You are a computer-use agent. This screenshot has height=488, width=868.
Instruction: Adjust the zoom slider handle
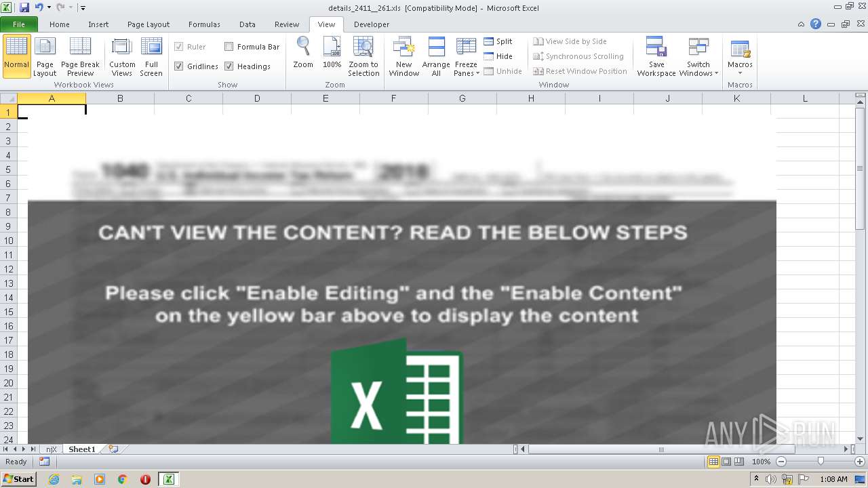[821, 462]
